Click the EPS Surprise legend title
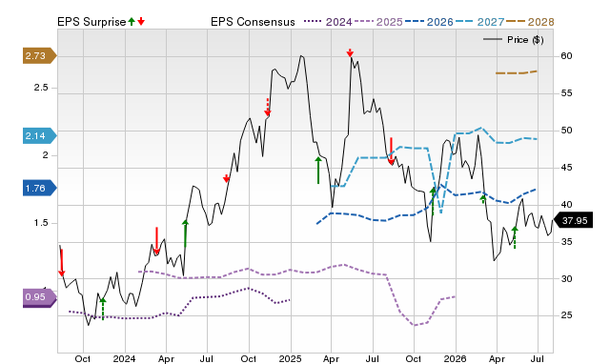This screenshot has width=610, height=364. click(x=91, y=22)
